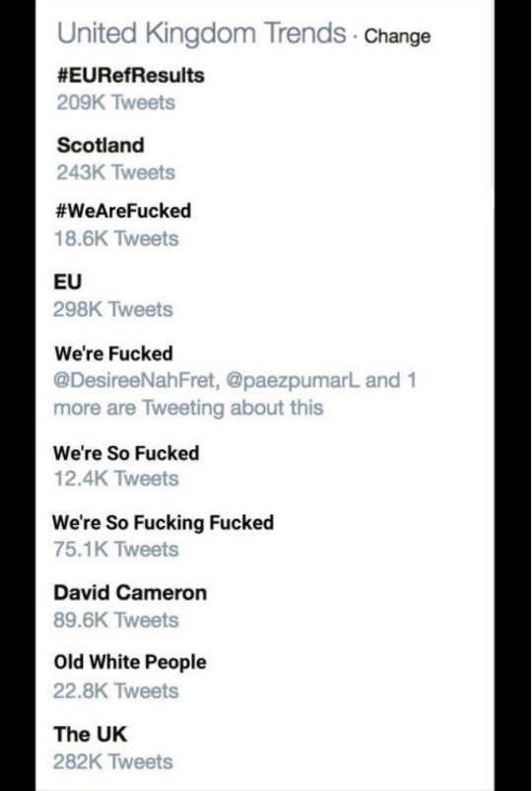Visit the @DesireeNahFret profile mention
The height and width of the screenshot is (791, 532).
click(136, 380)
